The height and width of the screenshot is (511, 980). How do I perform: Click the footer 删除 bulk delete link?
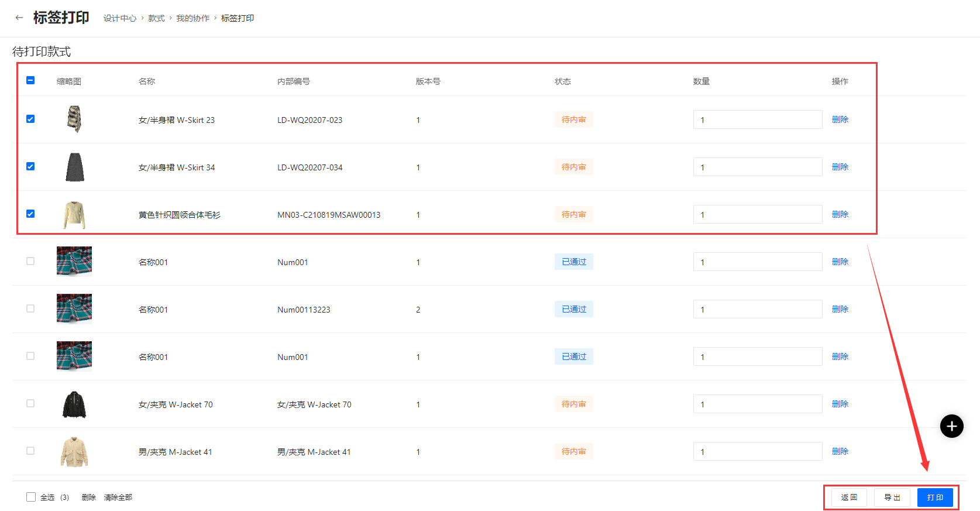[88, 498]
